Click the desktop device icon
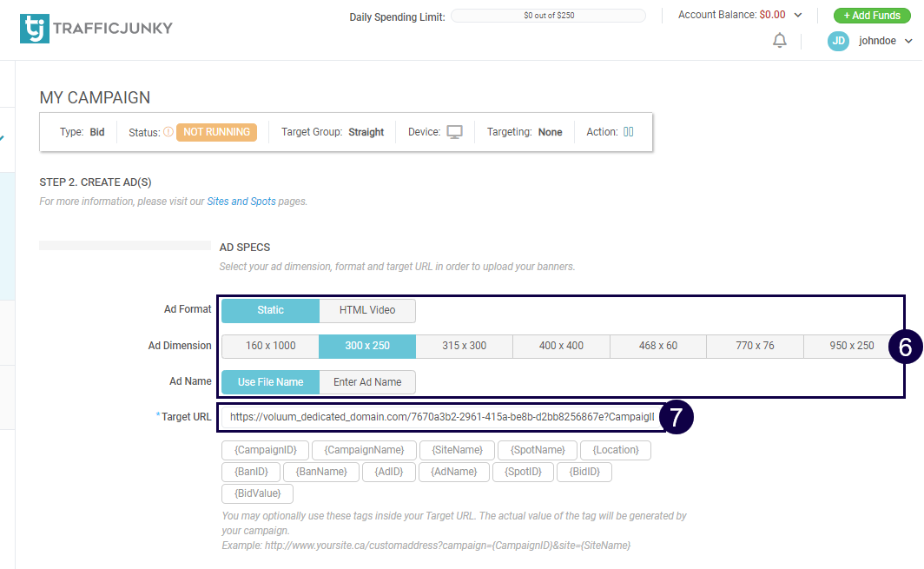This screenshot has height=569, width=924. (x=454, y=132)
